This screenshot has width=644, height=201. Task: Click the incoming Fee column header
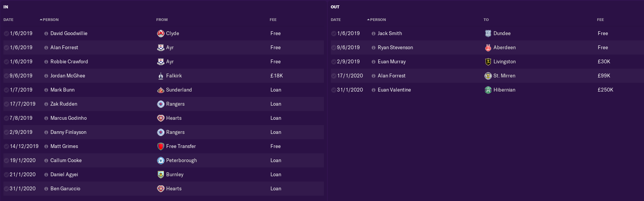coord(273,20)
